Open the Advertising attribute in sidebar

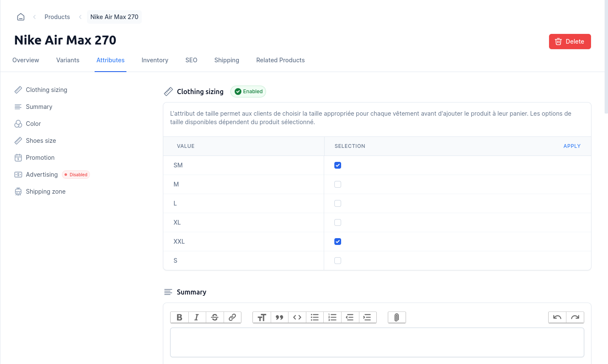tap(42, 175)
